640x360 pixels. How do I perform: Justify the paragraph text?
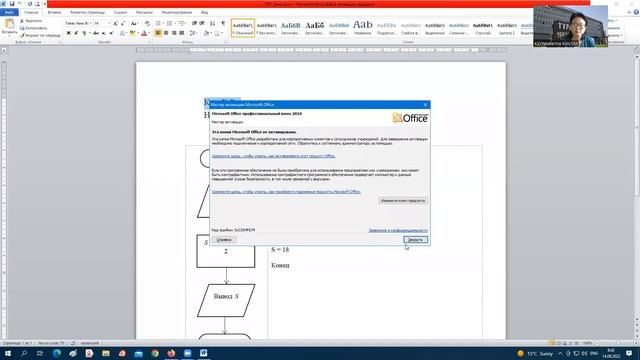[x=182, y=33]
